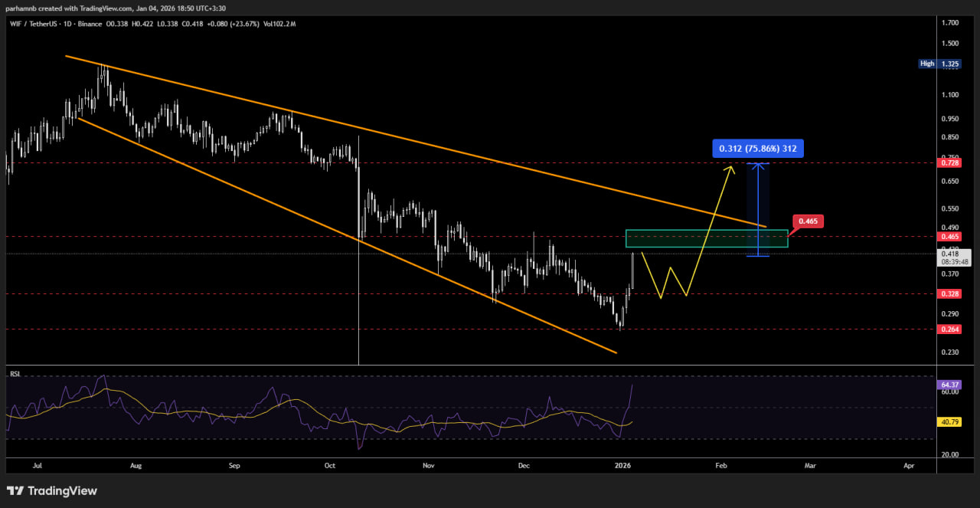Click the red 0.465 callout label
This screenshot has height=508, width=980.
point(809,221)
